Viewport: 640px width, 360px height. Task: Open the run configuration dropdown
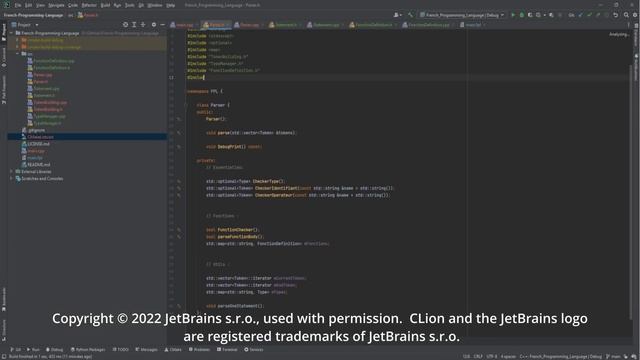tap(462, 15)
